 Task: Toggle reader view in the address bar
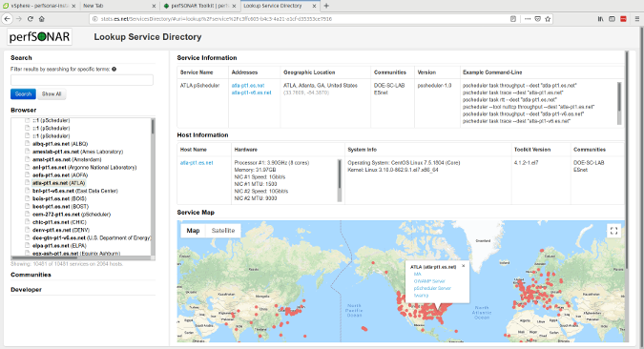coord(513,19)
